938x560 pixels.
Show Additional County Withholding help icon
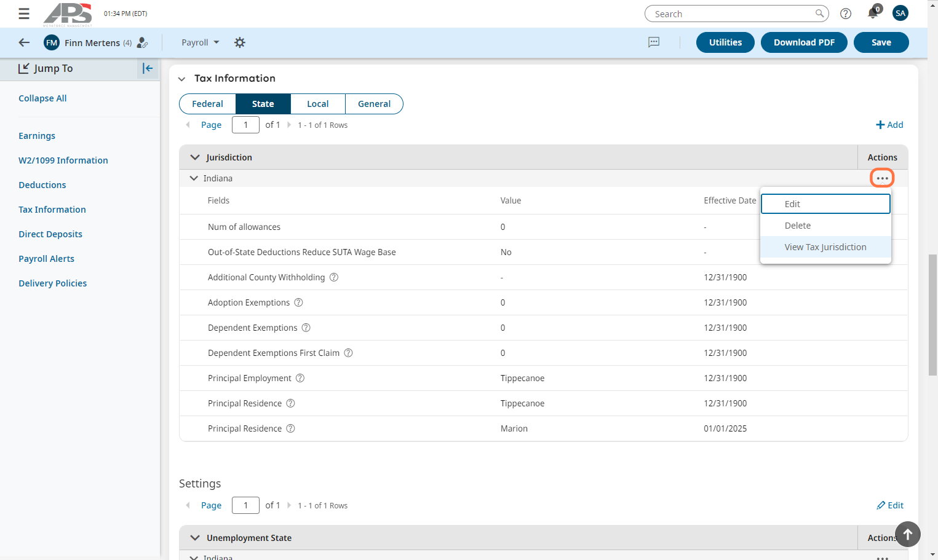coord(334,277)
